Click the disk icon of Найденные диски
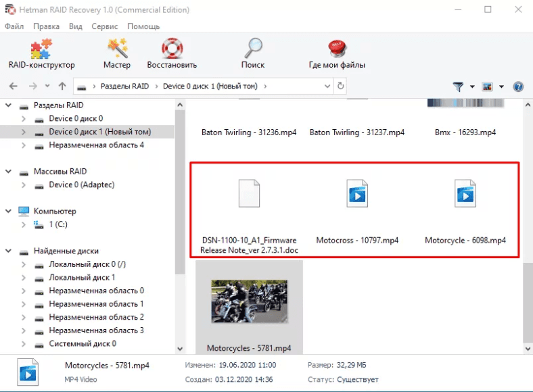 pyautogui.click(x=24, y=252)
